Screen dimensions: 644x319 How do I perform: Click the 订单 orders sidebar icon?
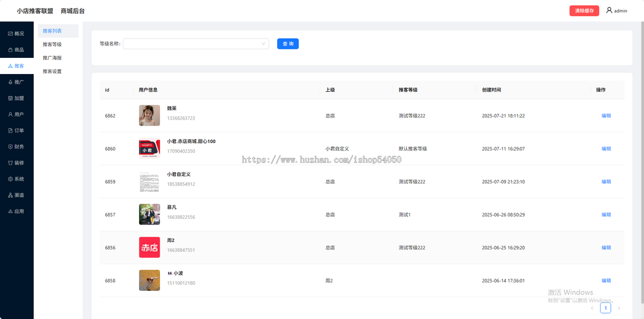pos(11,130)
